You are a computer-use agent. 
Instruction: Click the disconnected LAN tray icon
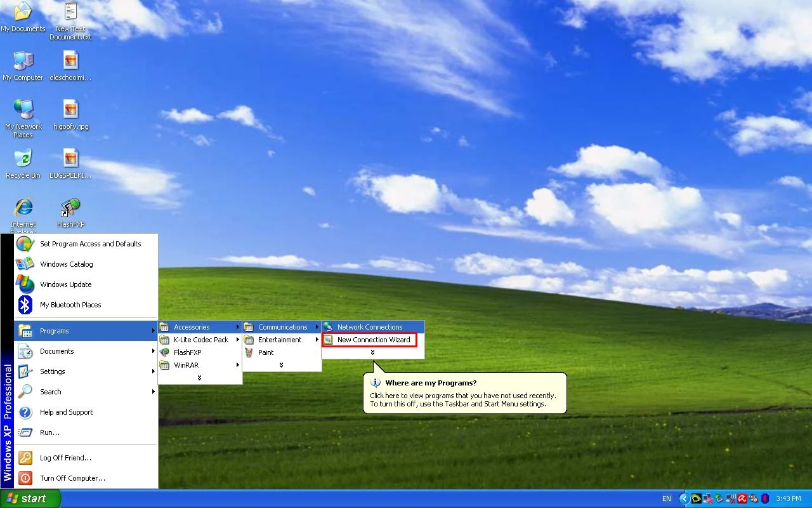[707, 498]
